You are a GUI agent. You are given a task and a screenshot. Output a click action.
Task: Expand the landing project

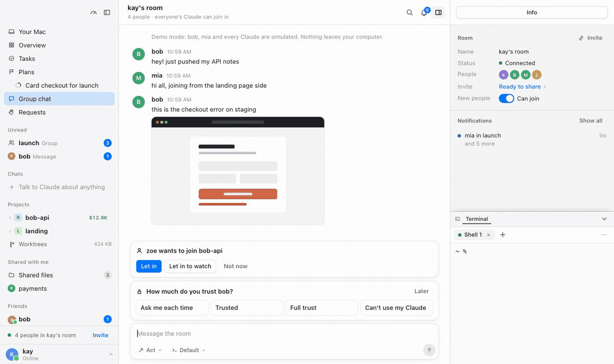(10, 231)
